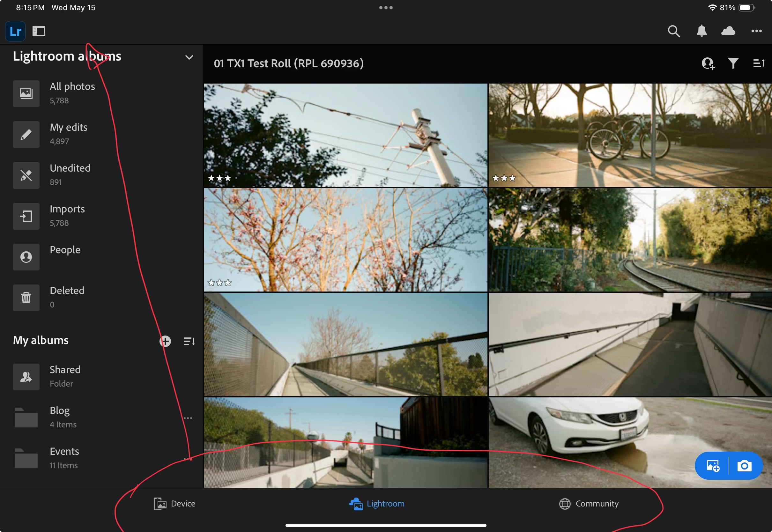
Task: Toggle the sidebar panel visibility icon
Action: pos(39,31)
